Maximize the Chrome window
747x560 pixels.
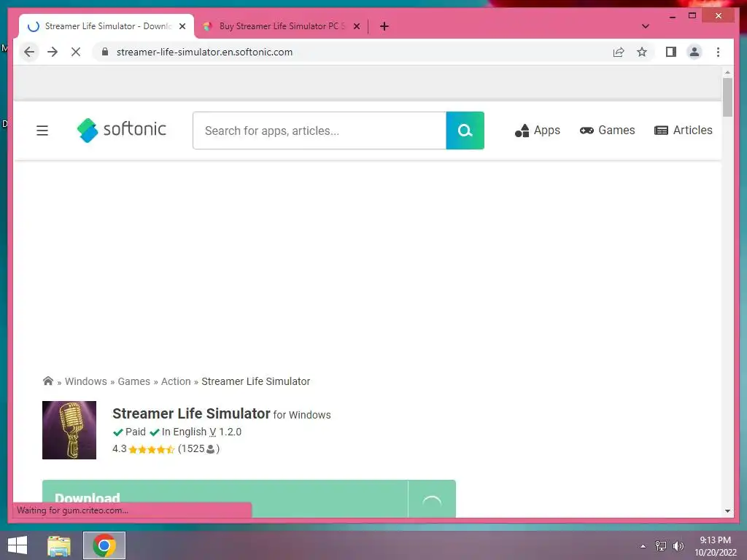pos(692,16)
